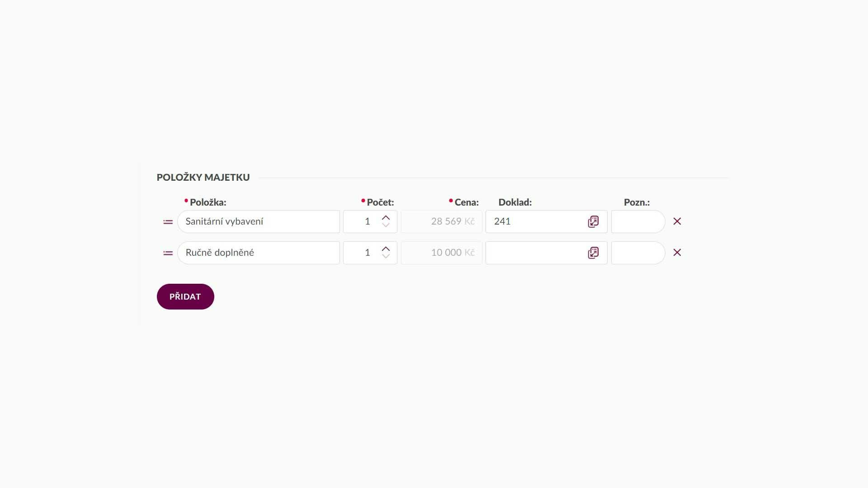Click the Pozn. field for Ručně doplněné
This screenshot has width=868, height=488.
(x=638, y=253)
